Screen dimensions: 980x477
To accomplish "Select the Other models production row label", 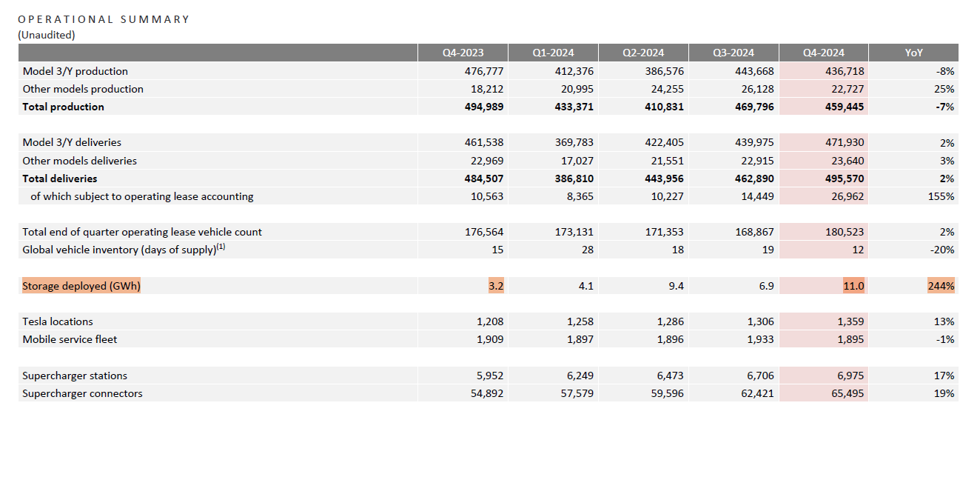I will tap(83, 89).
